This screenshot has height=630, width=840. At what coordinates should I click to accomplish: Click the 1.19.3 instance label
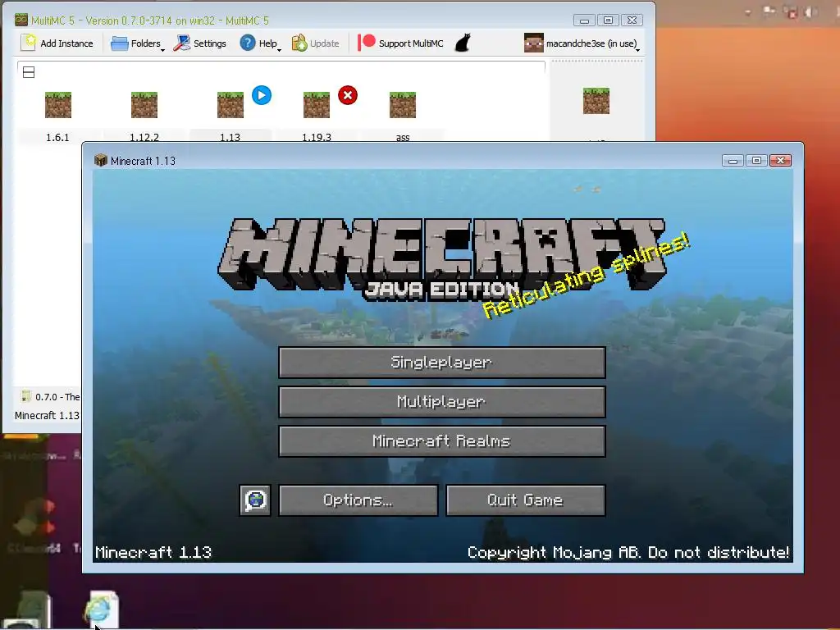pyautogui.click(x=317, y=137)
